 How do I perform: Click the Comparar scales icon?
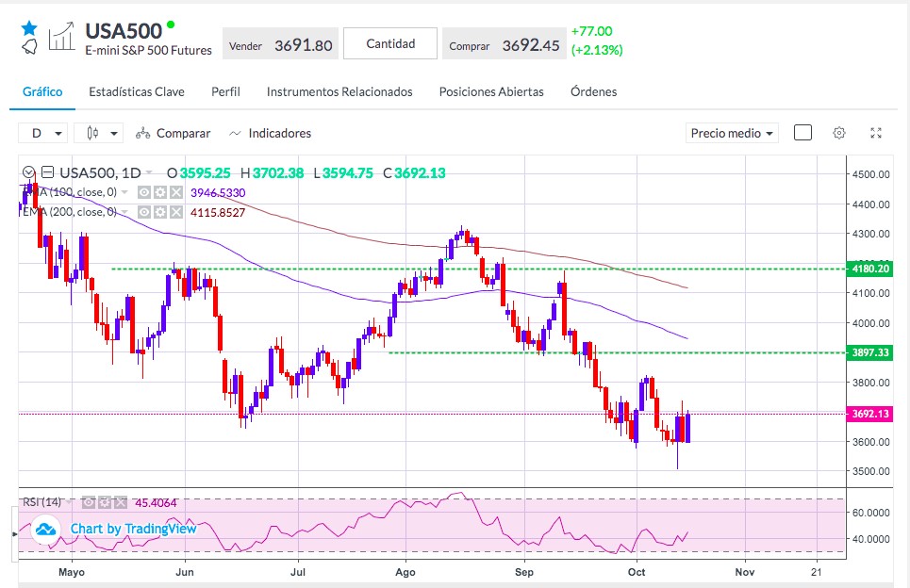point(142,134)
